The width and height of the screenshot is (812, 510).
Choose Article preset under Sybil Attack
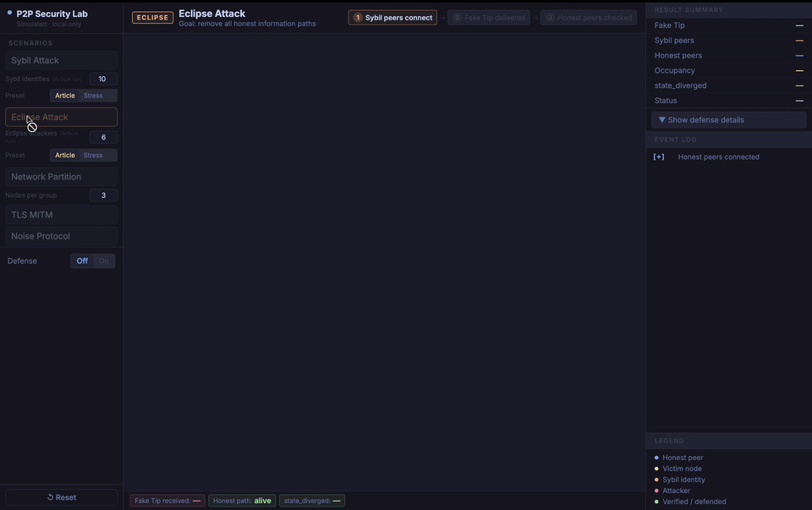coord(65,96)
